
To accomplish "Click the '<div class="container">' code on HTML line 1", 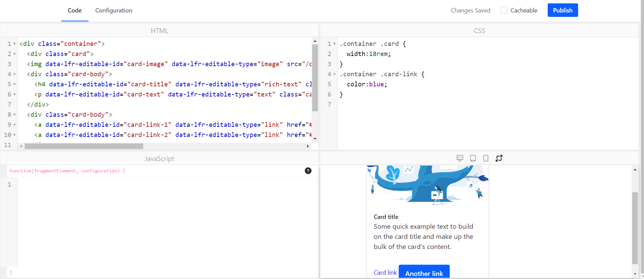I will point(62,44).
